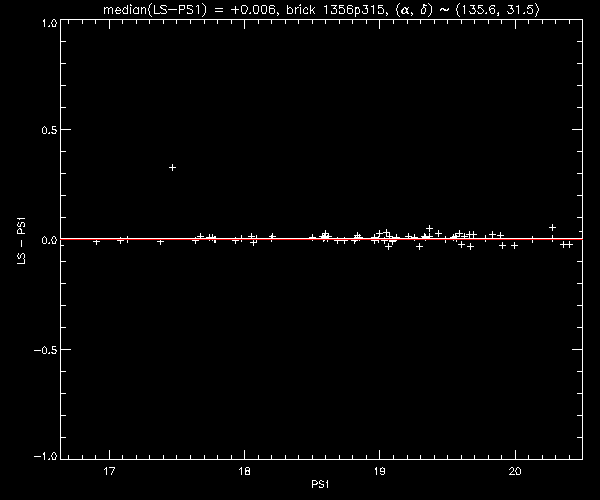Viewport: 600px width, 500px height.
Task: Click the x-axis tick label 20
Action: tap(515, 471)
